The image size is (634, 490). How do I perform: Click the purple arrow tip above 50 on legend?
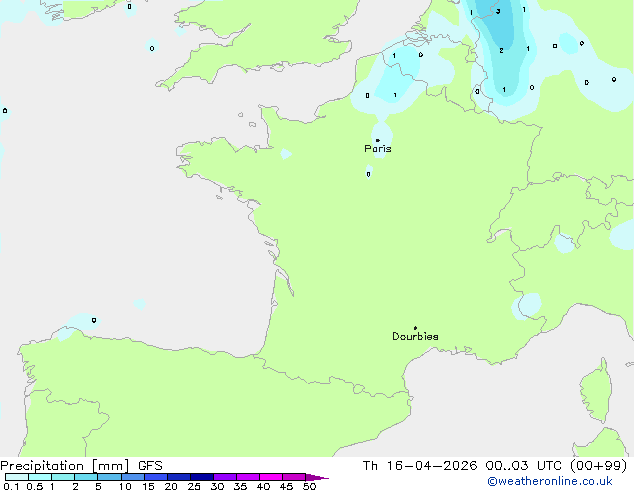point(317,477)
